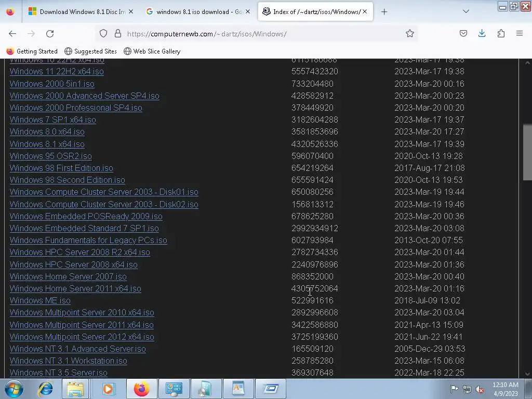Select date 2013-Oct-20 07:55 text
Image resolution: width=532 pixels, height=399 pixels.
point(429,240)
